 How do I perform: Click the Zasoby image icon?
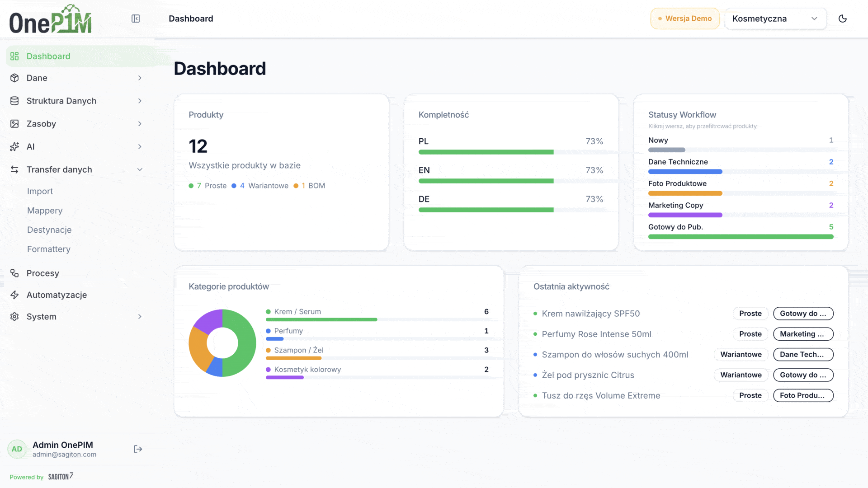coord(14,124)
